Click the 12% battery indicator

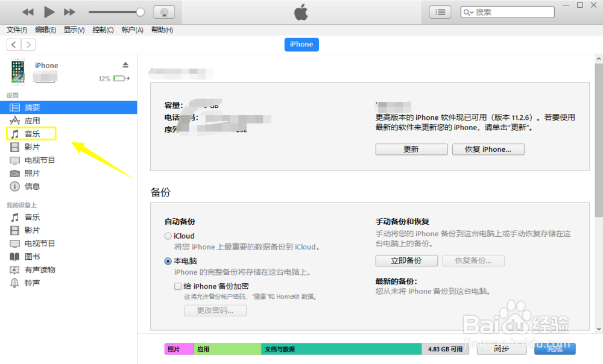click(114, 78)
